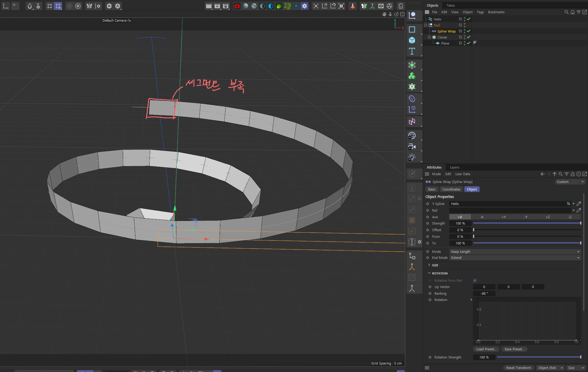The image size is (588, 372).
Task: Open the deformer Bend palette icon
Action: [x=412, y=99]
